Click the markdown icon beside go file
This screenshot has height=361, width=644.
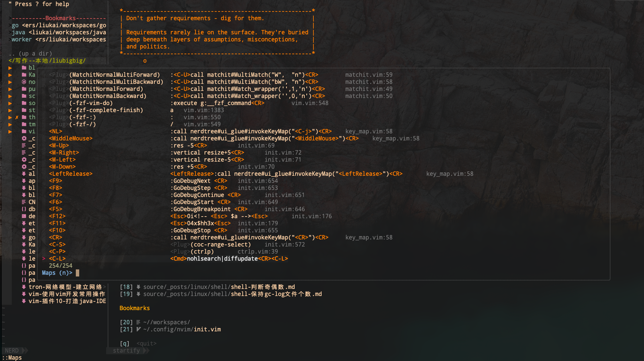[24, 237]
